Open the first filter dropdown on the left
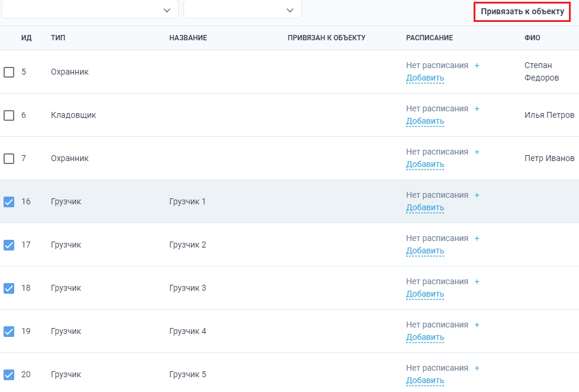579x392 pixels. pyautogui.click(x=90, y=9)
